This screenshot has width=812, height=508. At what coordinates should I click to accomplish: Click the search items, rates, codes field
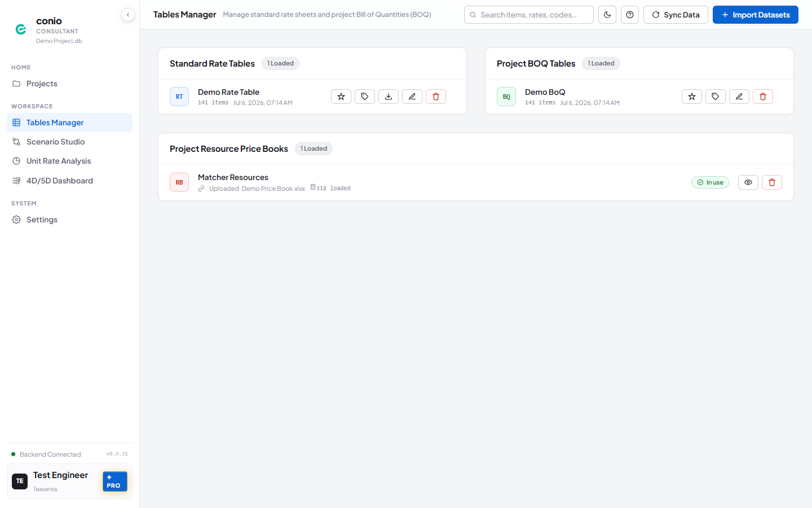(x=529, y=15)
